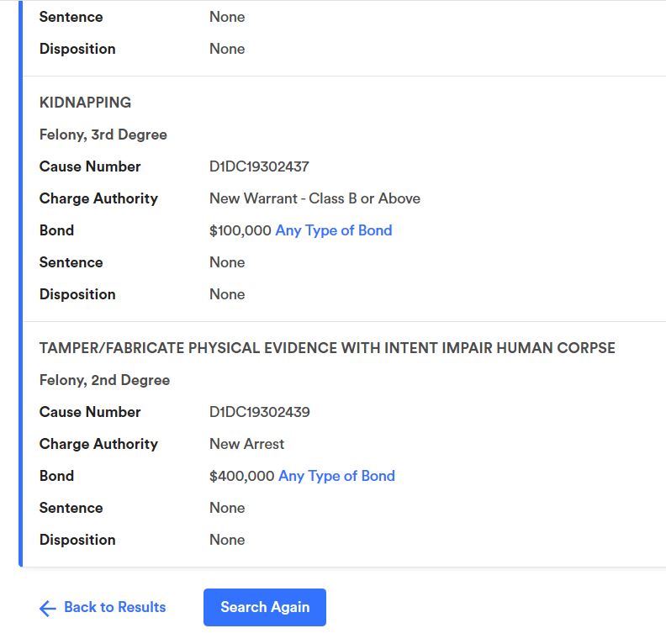Image resolution: width=666 pixels, height=644 pixels.
Task: Click Bond label in the KIDNAPPING section
Action: pos(56,230)
